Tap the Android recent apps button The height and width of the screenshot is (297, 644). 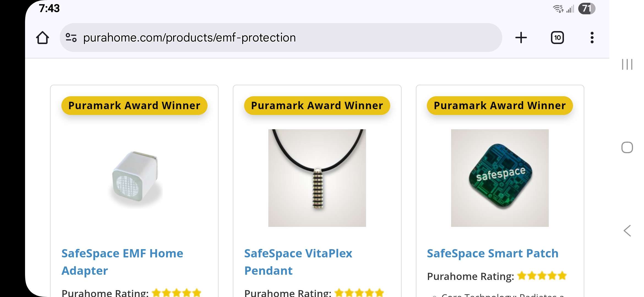pyautogui.click(x=627, y=64)
